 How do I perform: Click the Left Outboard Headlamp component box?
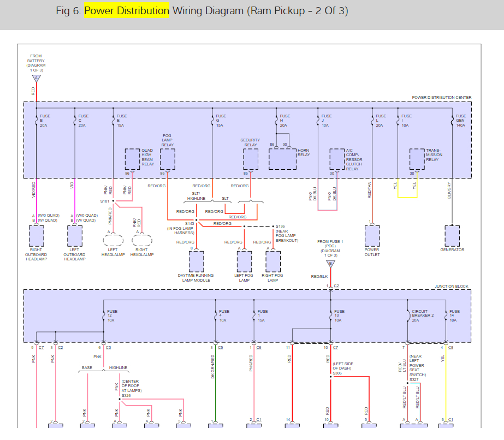75,236
